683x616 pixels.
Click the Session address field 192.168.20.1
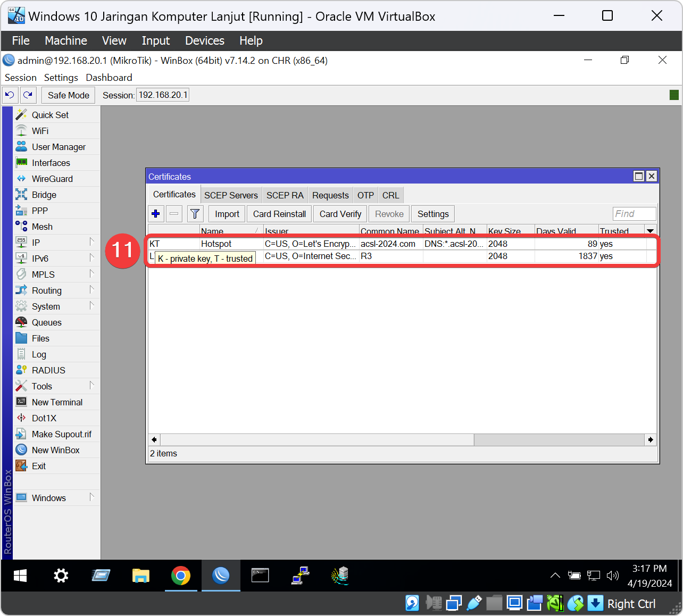(x=163, y=95)
